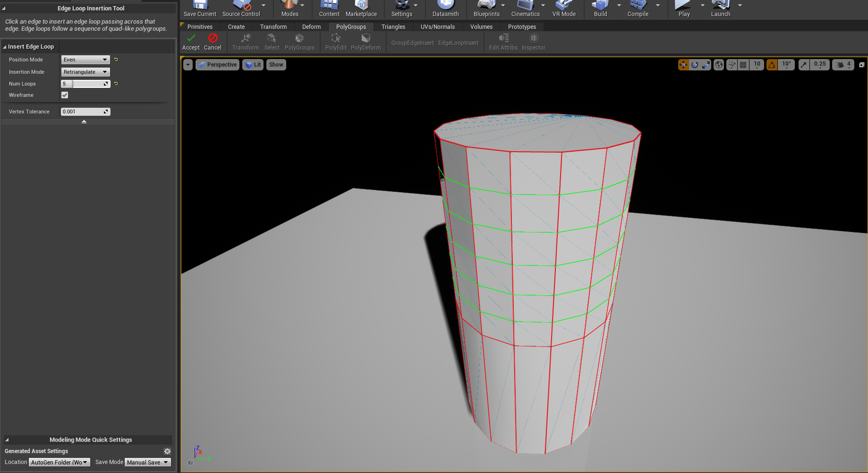The width and height of the screenshot is (868, 473).
Task: Open the Insertion Mode dropdown
Action: click(85, 72)
